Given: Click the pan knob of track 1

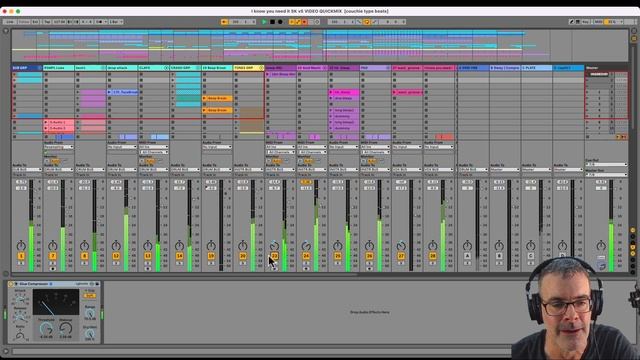Looking at the screenshot, I should 21,245.
